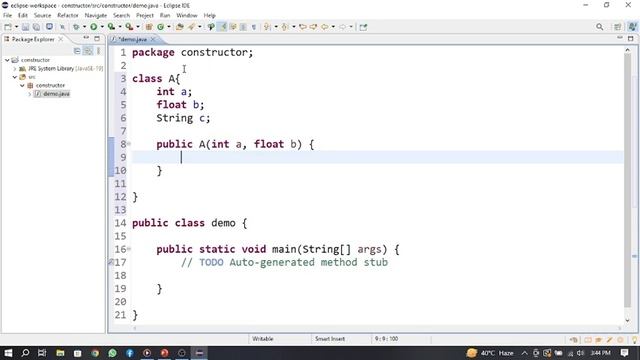Image resolution: width=640 pixels, height=360 pixels.
Task: Click the Open Perspective icon
Action: pyautogui.click(x=618, y=27)
